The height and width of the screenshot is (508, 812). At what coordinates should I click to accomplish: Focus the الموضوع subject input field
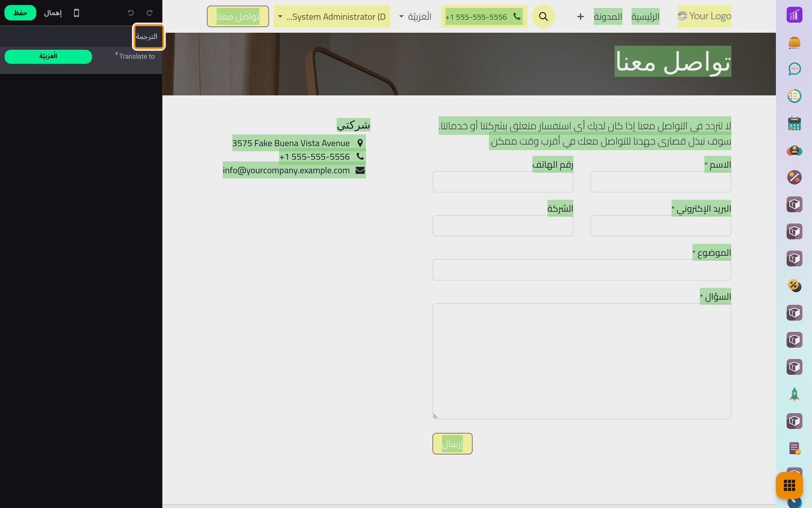[x=582, y=270]
